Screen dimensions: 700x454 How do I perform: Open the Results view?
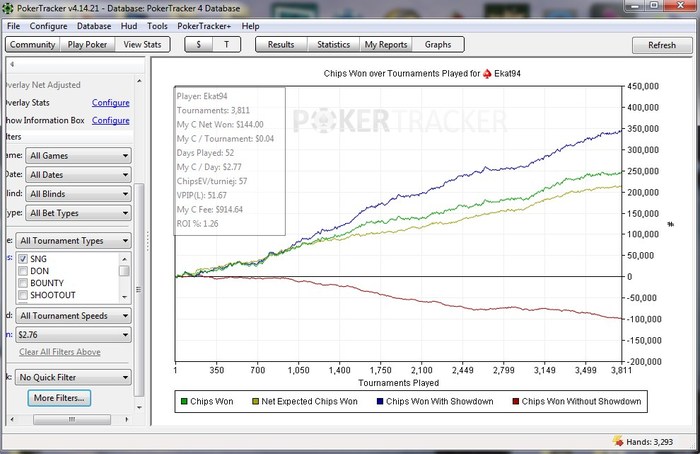pyautogui.click(x=281, y=45)
